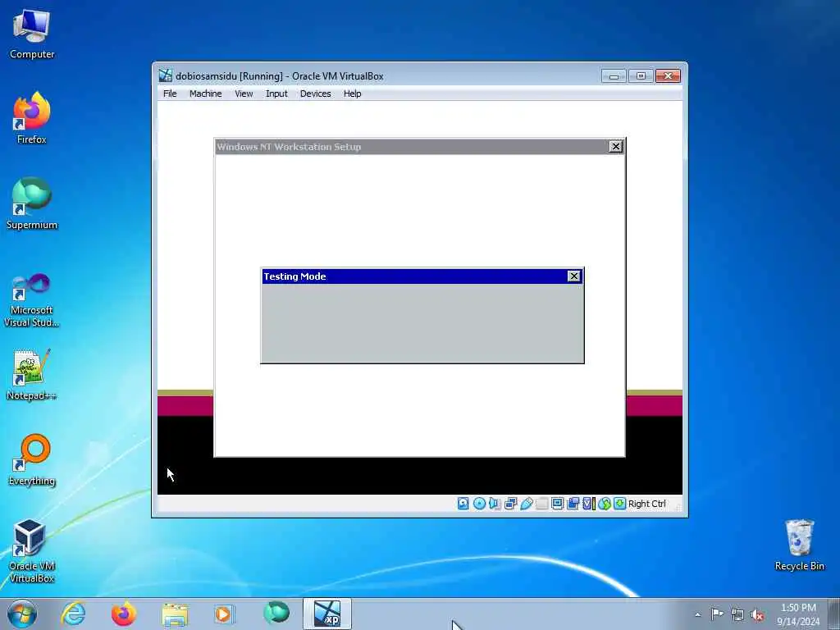Open Windows Explorer from the taskbar
The height and width of the screenshot is (630, 840).
(175, 614)
